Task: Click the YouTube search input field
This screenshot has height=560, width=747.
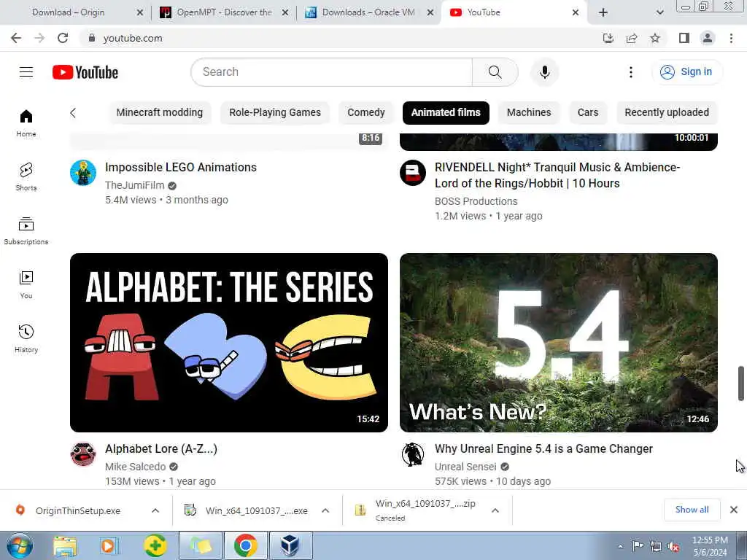Action: coord(332,72)
